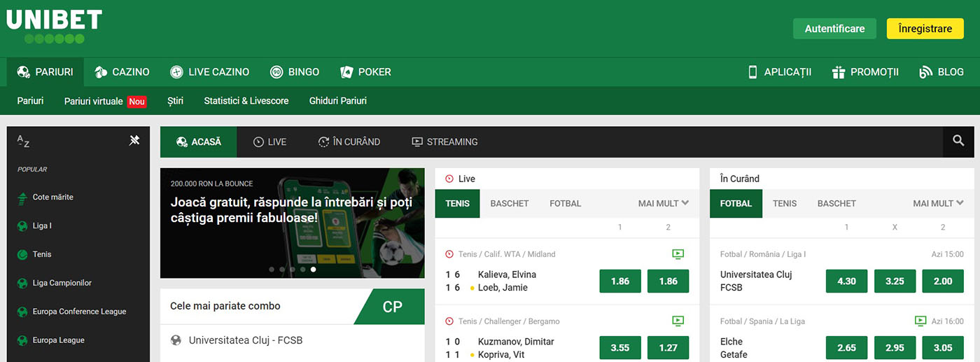The height and width of the screenshot is (362, 980).
Task: Click the Europa Conference League ball icon
Action: (22, 312)
